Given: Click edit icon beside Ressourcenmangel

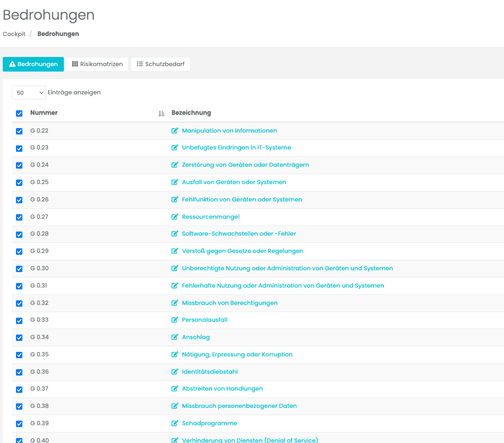Looking at the screenshot, I should click(175, 217).
